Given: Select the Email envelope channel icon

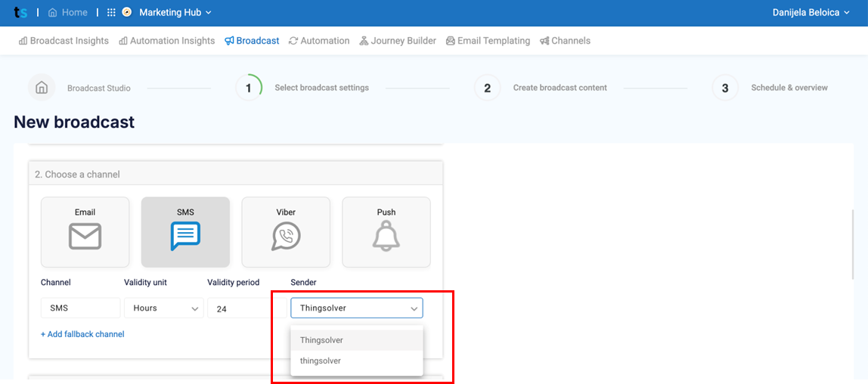Looking at the screenshot, I should pos(85,236).
